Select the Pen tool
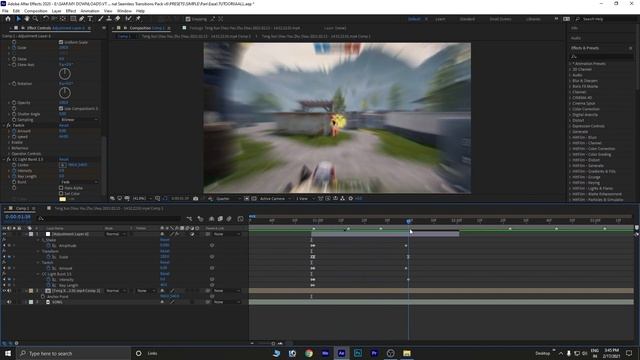This screenshot has height=360, width=640. 82,19
